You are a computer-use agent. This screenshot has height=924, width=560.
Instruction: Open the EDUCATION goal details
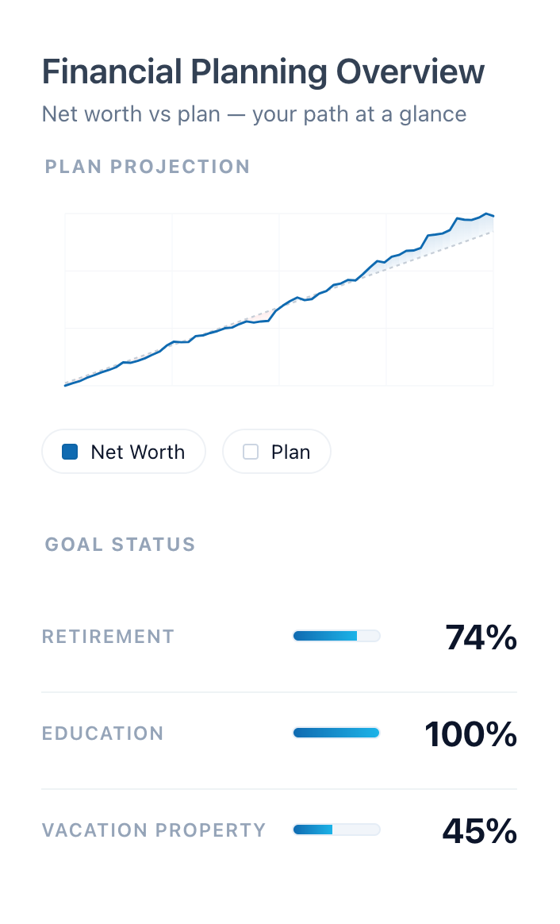pos(102,733)
